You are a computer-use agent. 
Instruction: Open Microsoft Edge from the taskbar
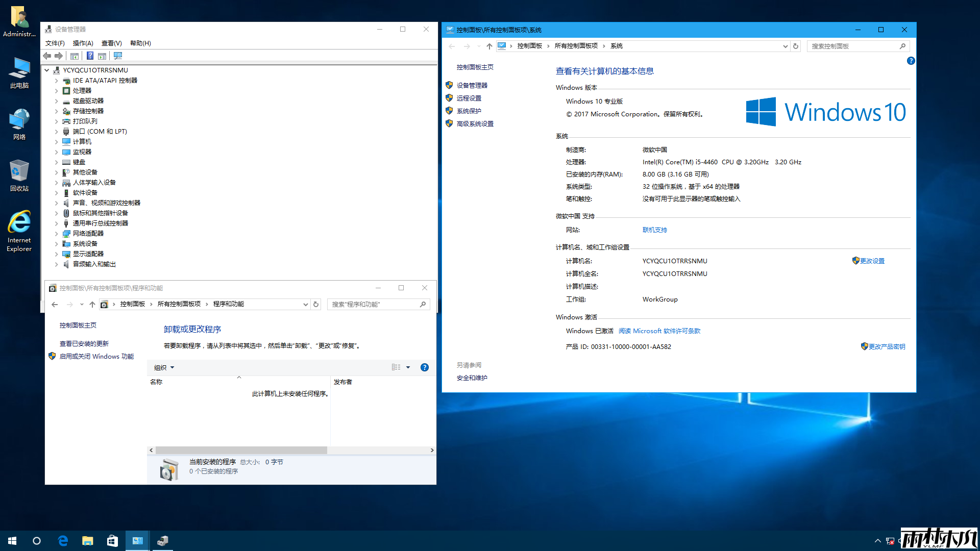63,541
